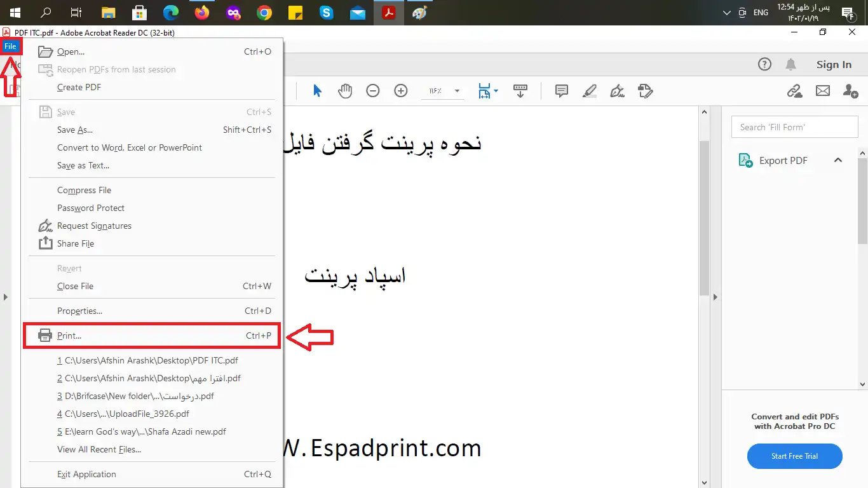
Task: Select the Highlight text pen tool
Action: [x=590, y=91]
